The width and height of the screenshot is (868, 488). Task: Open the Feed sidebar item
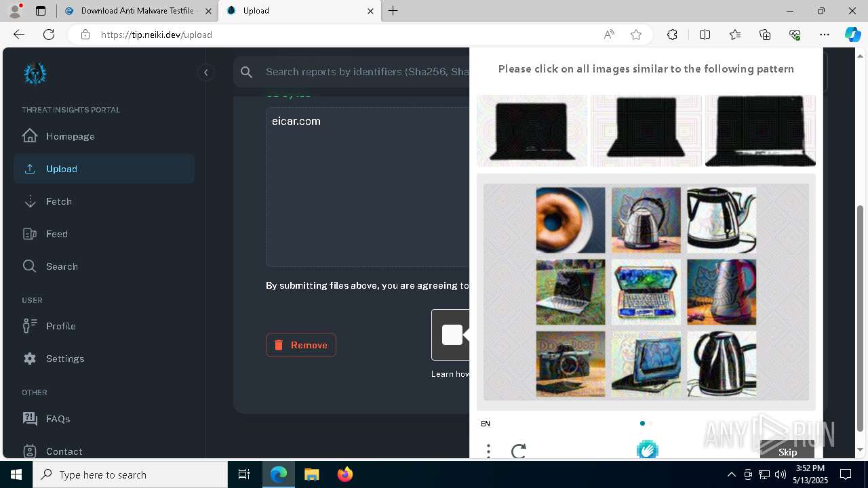104,234
